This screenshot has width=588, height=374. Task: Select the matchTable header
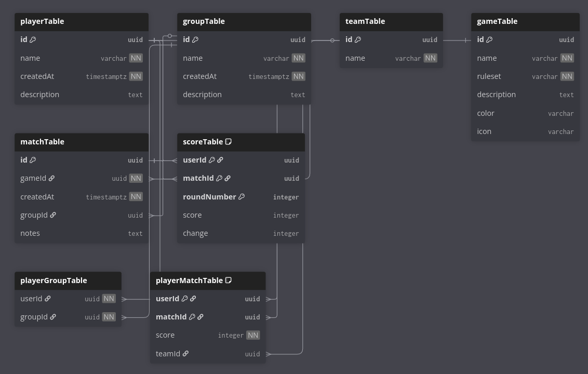tap(82, 142)
